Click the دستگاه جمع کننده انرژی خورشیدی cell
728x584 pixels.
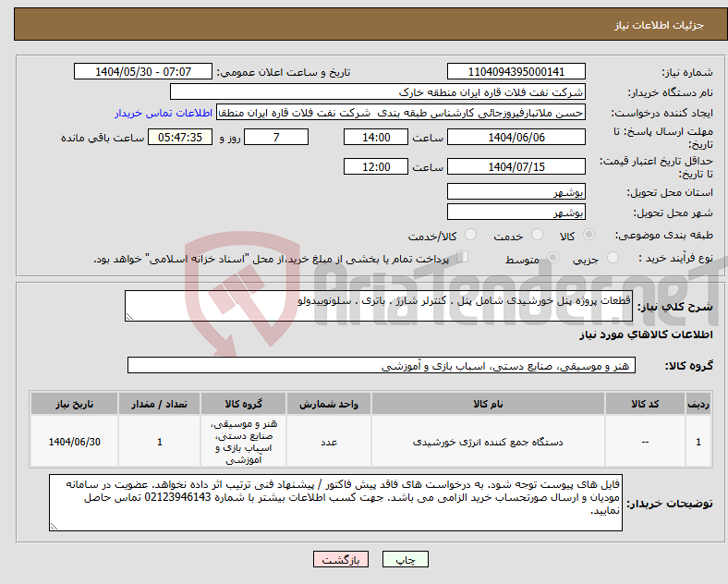coord(488,442)
